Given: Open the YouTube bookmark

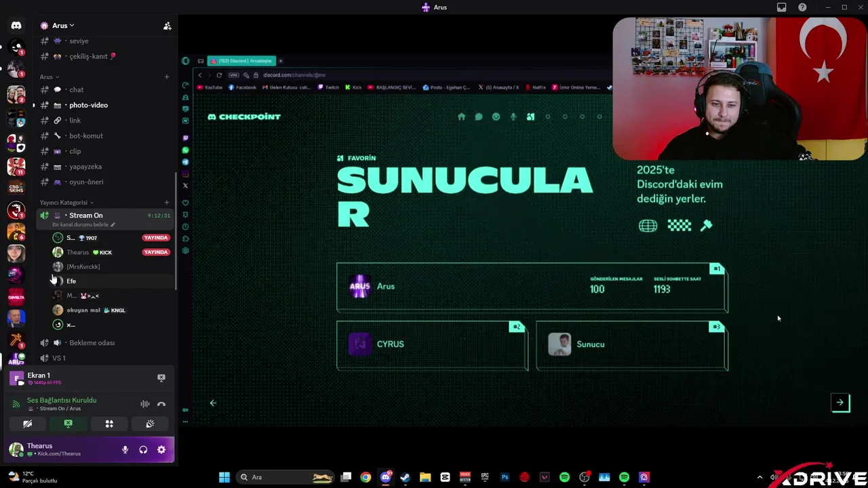Looking at the screenshot, I should coord(210,87).
